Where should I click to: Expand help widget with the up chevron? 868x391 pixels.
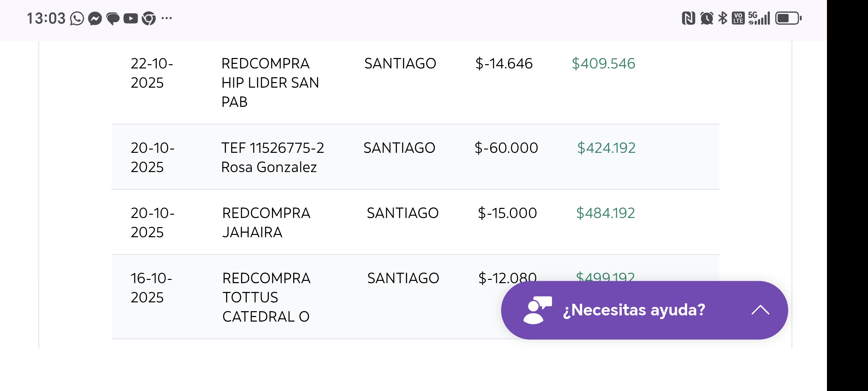pyautogui.click(x=760, y=310)
